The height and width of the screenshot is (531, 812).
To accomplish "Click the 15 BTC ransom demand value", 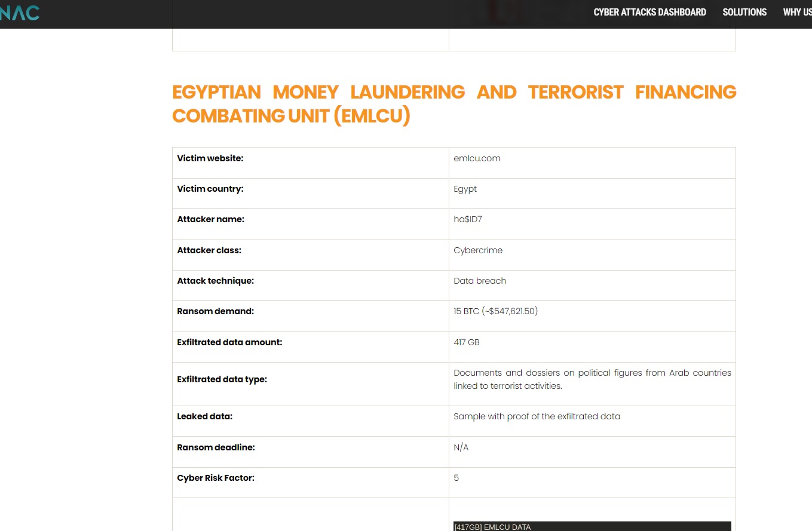I will [495, 311].
